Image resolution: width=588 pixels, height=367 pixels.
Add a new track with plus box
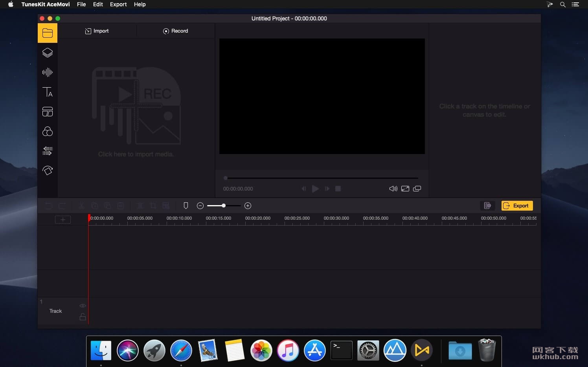63,220
